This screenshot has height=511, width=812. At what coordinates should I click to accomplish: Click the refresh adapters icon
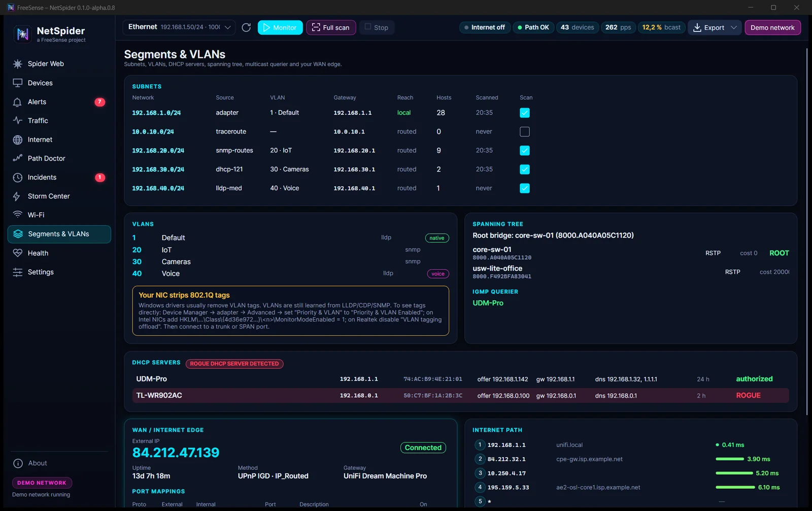246,27
